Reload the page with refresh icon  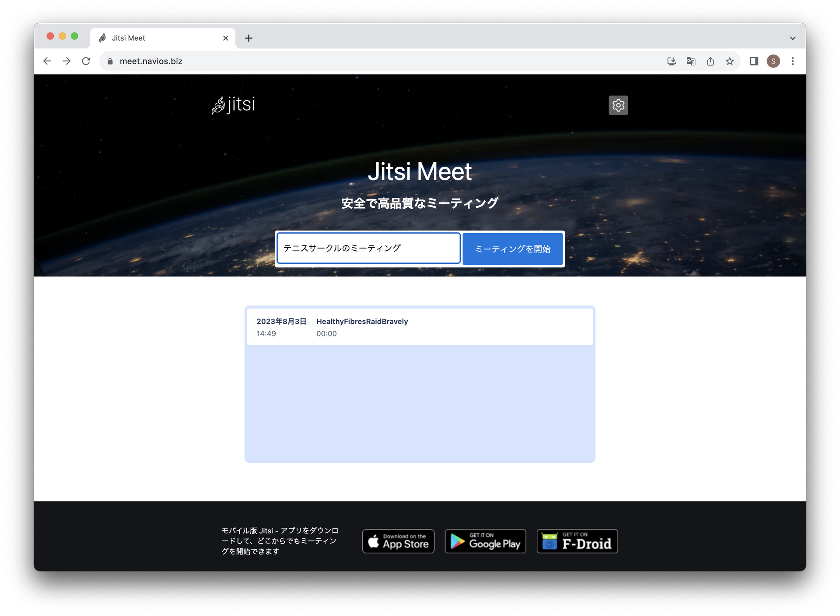point(86,61)
